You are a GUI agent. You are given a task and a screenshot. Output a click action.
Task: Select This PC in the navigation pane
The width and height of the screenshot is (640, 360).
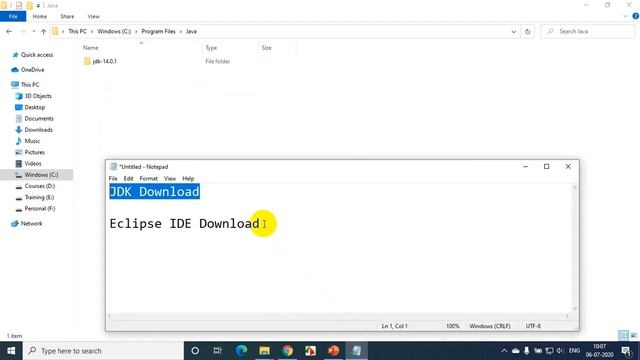pos(25,84)
